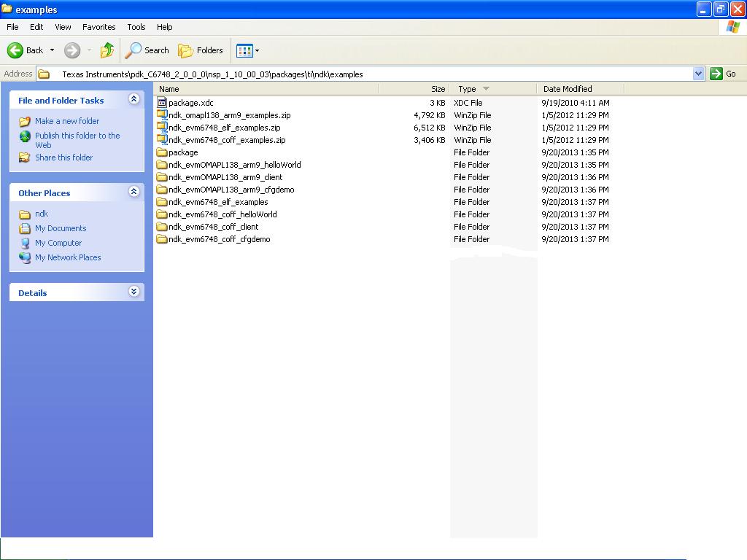Open the Views dropdown arrow

[x=258, y=50]
